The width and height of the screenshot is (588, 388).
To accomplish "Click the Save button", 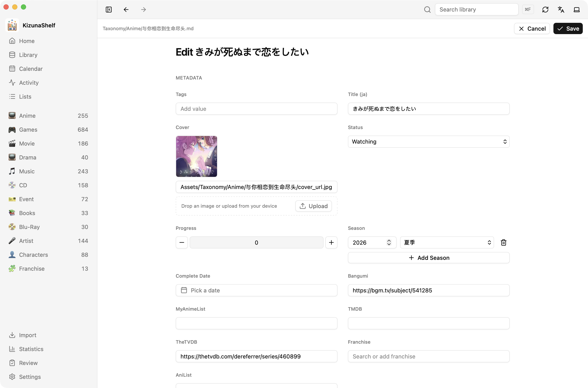I will point(568,28).
